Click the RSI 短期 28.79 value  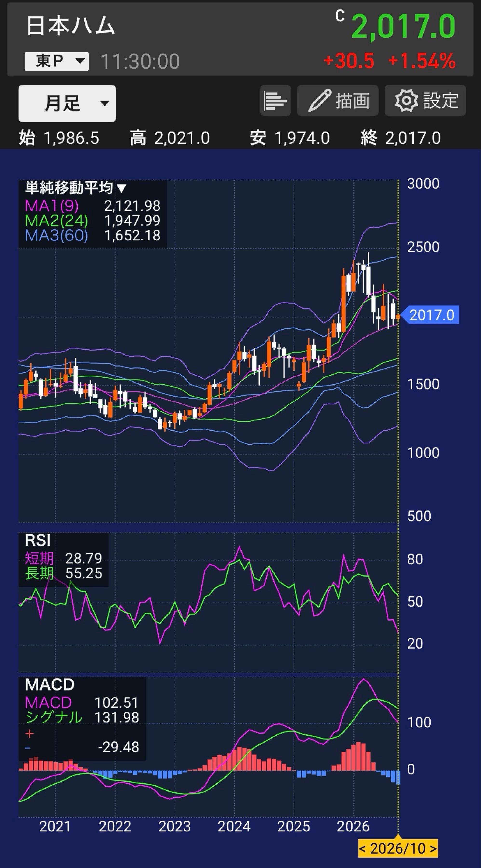click(63, 558)
